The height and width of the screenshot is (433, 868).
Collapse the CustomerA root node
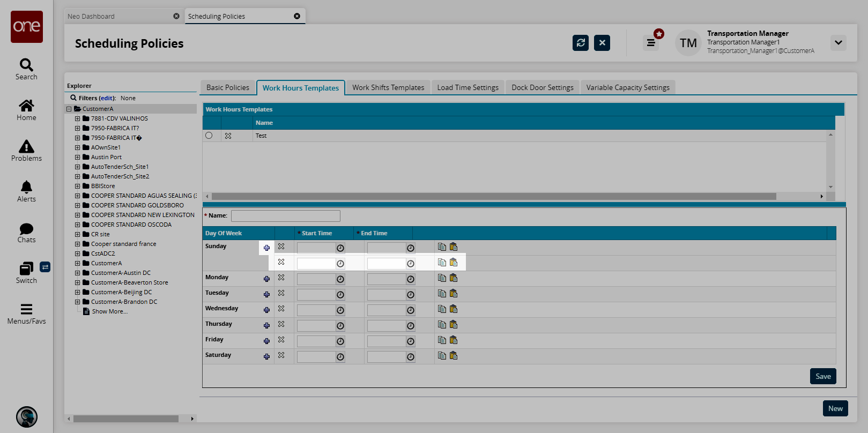click(x=69, y=109)
